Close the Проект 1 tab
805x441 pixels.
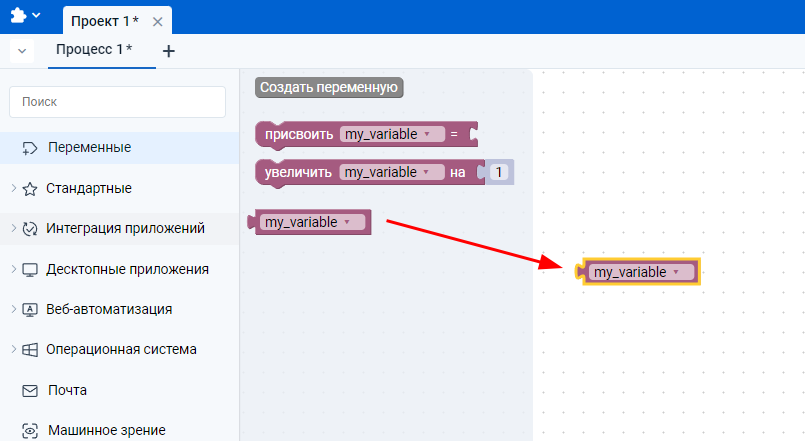[158, 22]
